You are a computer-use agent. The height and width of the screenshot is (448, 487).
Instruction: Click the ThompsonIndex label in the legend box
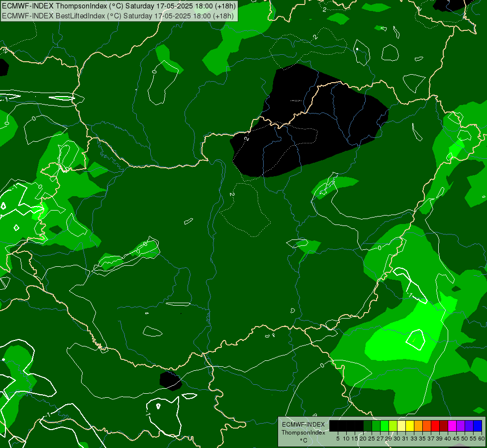303,433
